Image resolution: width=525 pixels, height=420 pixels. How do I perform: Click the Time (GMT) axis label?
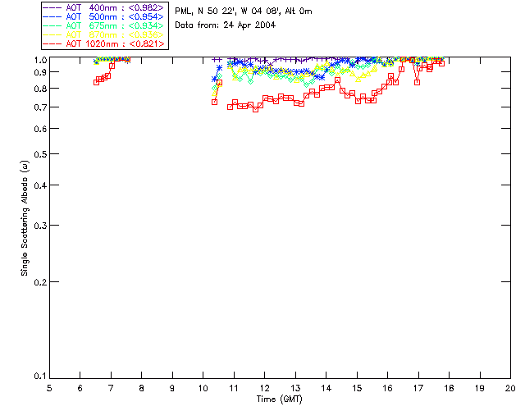pyautogui.click(x=279, y=399)
